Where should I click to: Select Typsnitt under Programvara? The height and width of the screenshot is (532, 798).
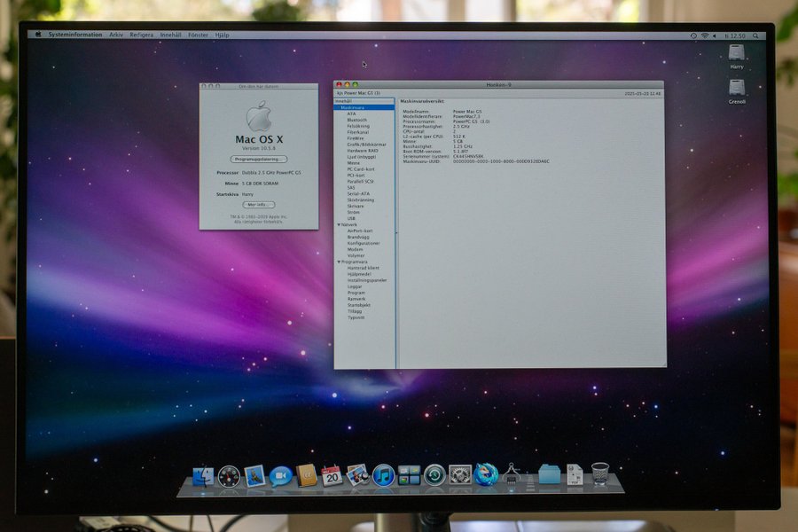[356, 317]
